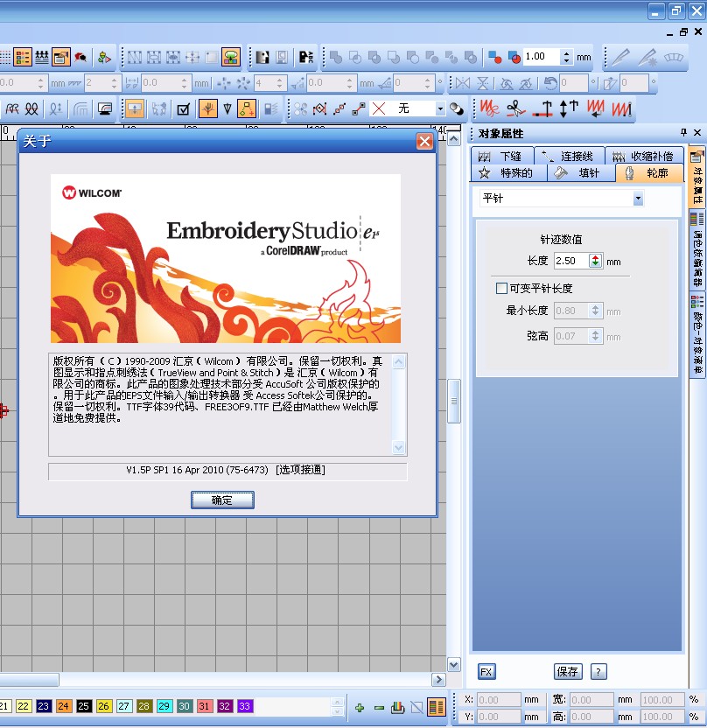Click the minus remove color icon
Screen dimensions: 707x728
(x=379, y=708)
